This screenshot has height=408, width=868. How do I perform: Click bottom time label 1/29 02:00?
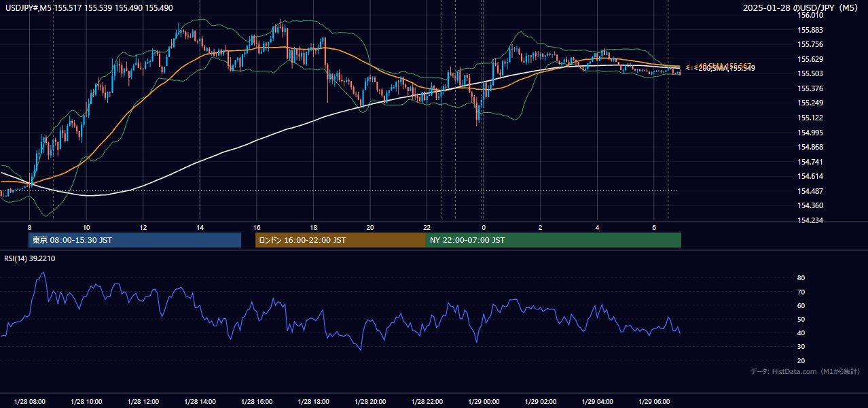[541, 402]
